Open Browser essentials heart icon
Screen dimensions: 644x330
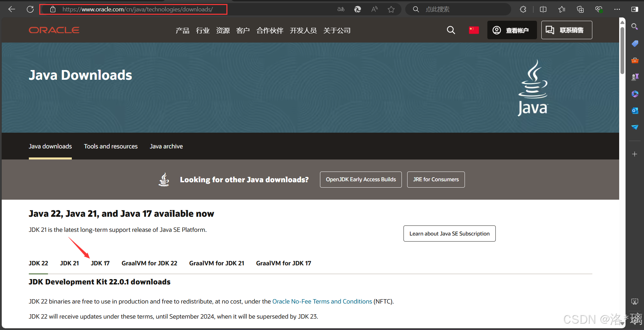click(599, 9)
